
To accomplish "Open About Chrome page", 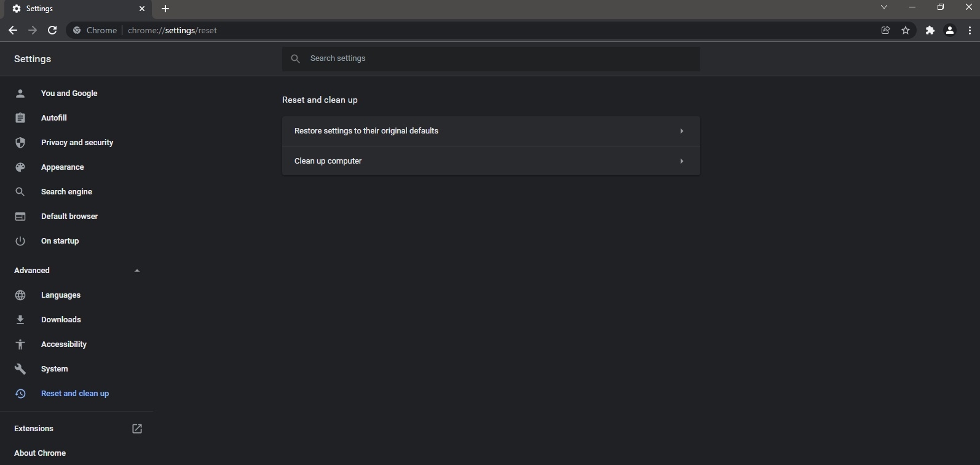I will 40,453.
